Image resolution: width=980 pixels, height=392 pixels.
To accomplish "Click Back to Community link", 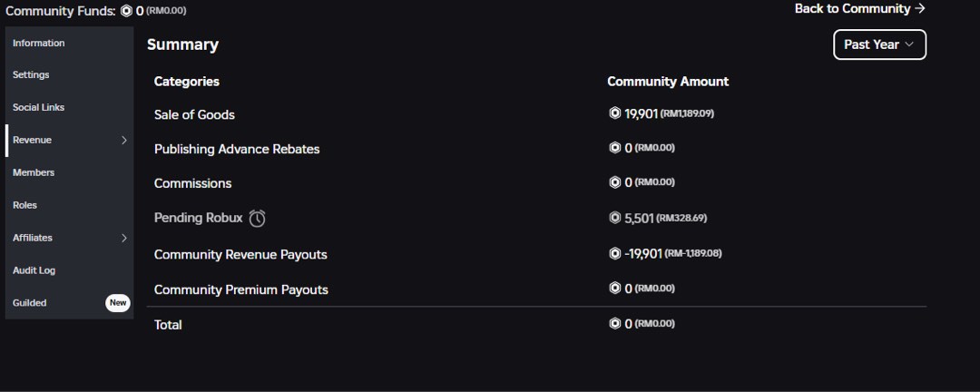I will pos(859,9).
